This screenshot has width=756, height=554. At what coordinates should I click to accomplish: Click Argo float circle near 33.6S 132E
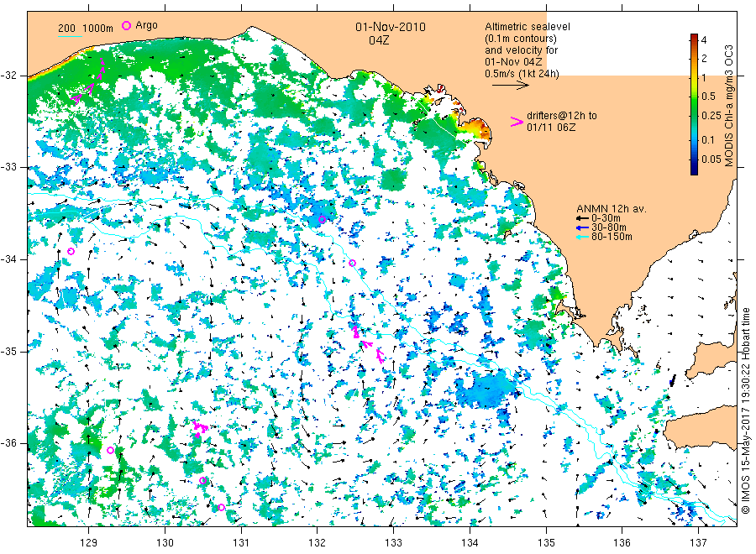(322, 220)
